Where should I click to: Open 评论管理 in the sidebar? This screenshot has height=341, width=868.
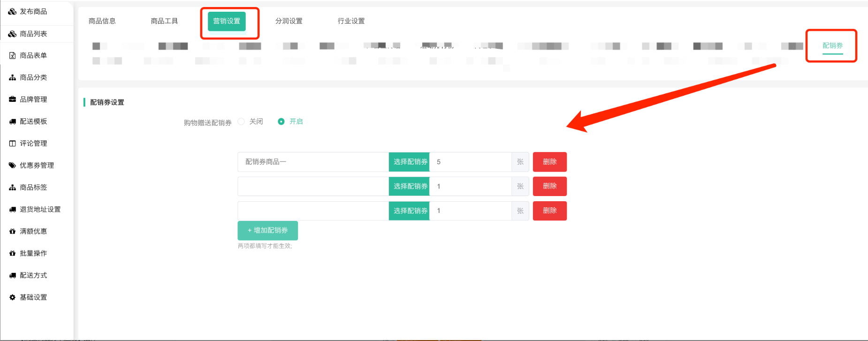[33, 144]
